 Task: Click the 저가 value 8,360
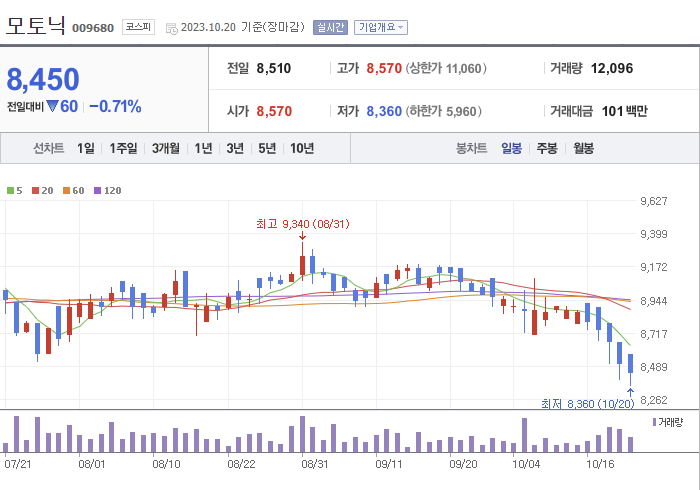(384, 111)
